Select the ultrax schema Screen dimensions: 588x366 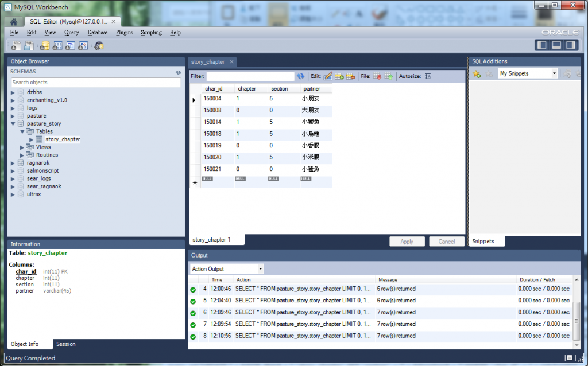[34, 194]
